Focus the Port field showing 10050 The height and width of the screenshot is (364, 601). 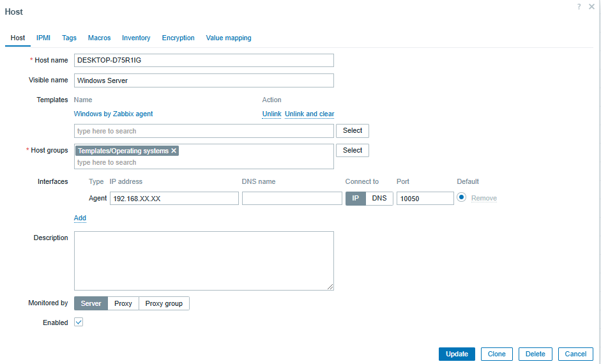[425, 199]
